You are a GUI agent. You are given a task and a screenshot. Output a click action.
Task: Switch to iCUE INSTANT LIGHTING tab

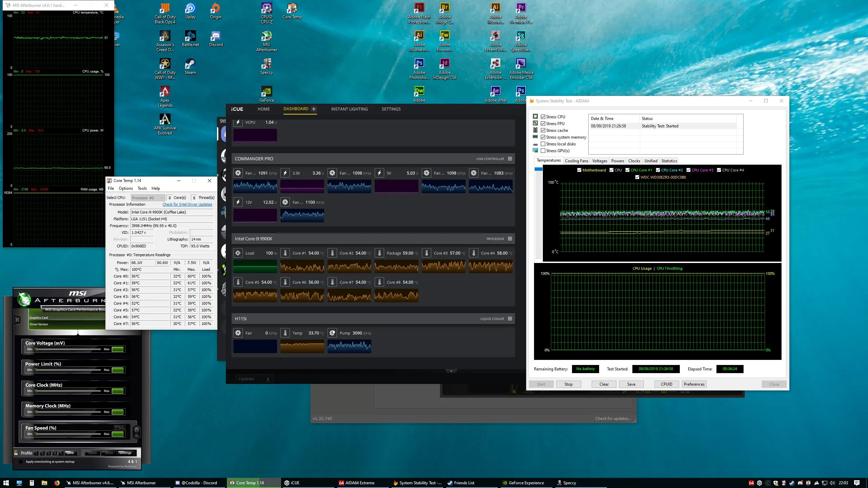click(349, 109)
